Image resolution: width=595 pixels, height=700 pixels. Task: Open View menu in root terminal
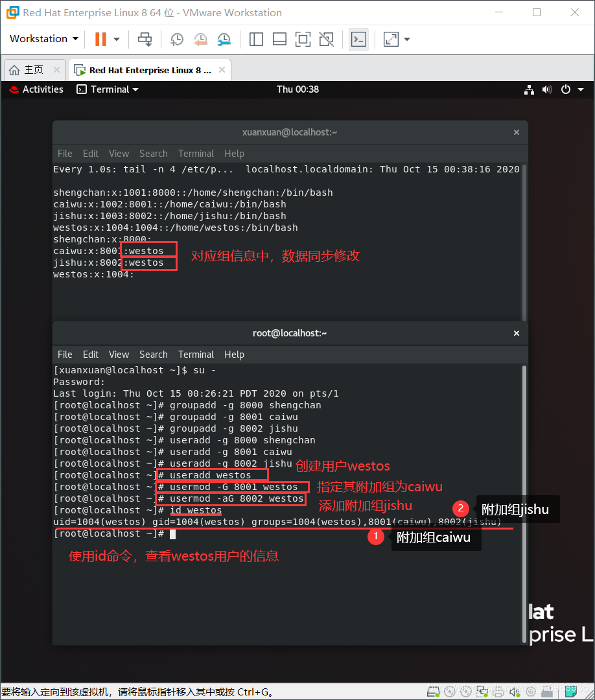click(x=119, y=355)
